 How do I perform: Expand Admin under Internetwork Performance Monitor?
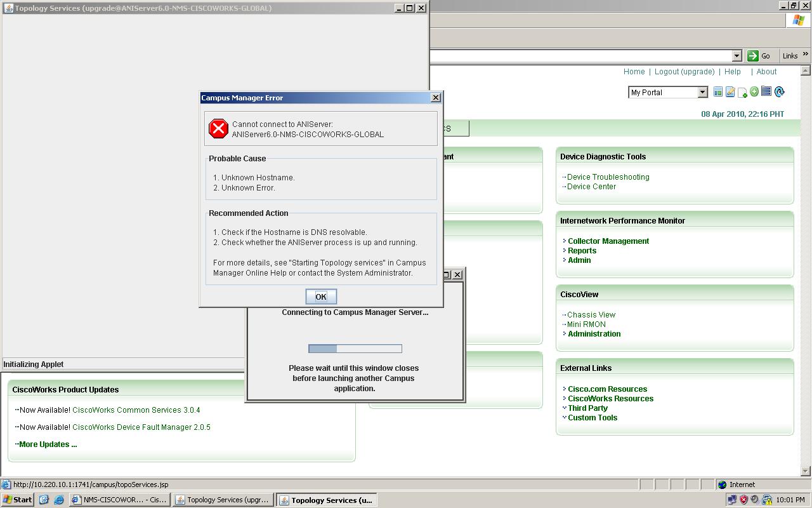point(579,260)
